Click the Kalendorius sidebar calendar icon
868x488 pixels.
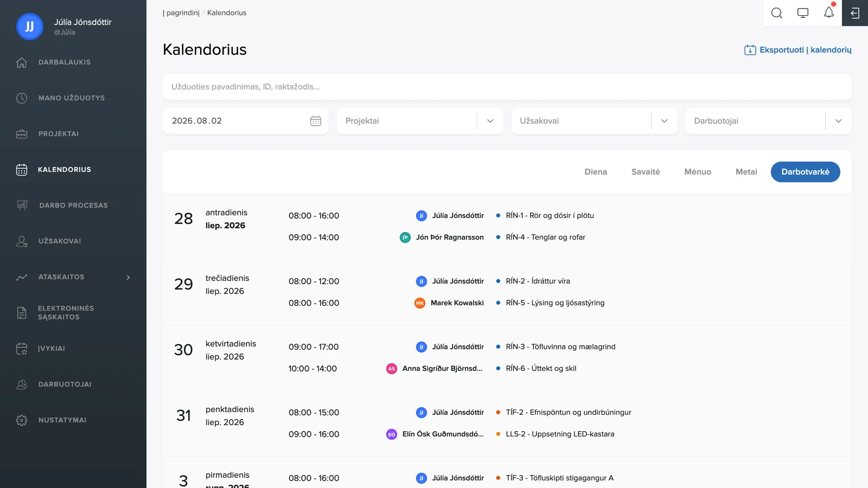(x=22, y=170)
